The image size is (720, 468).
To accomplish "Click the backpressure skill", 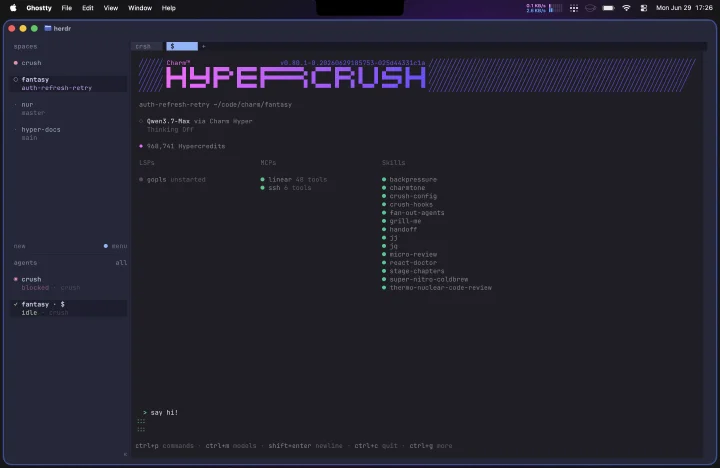I will (x=410, y=180).
